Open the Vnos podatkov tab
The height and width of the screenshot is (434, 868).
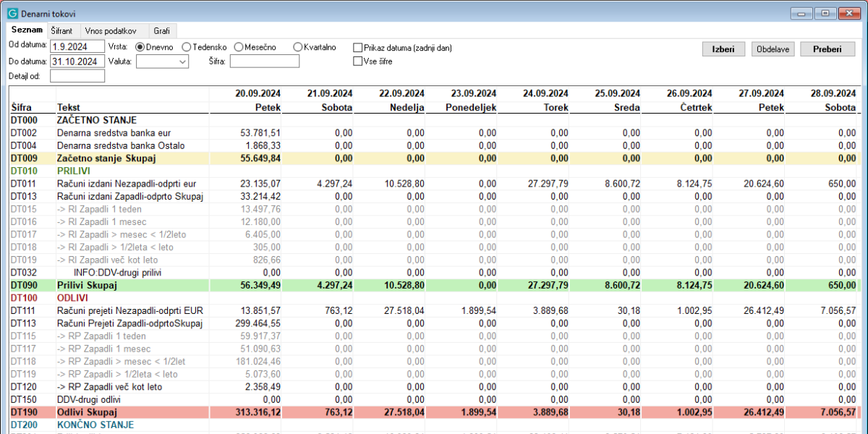pyautogui.click(x=111, y=31)
